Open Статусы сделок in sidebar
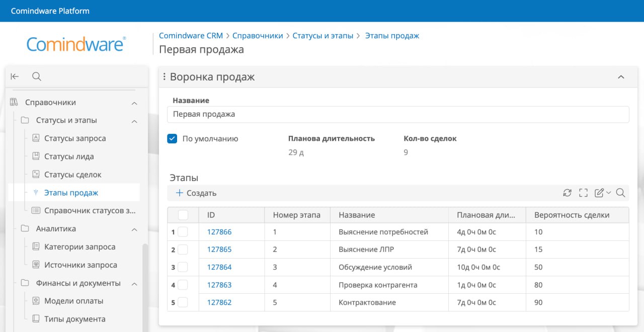 [73, 175]
